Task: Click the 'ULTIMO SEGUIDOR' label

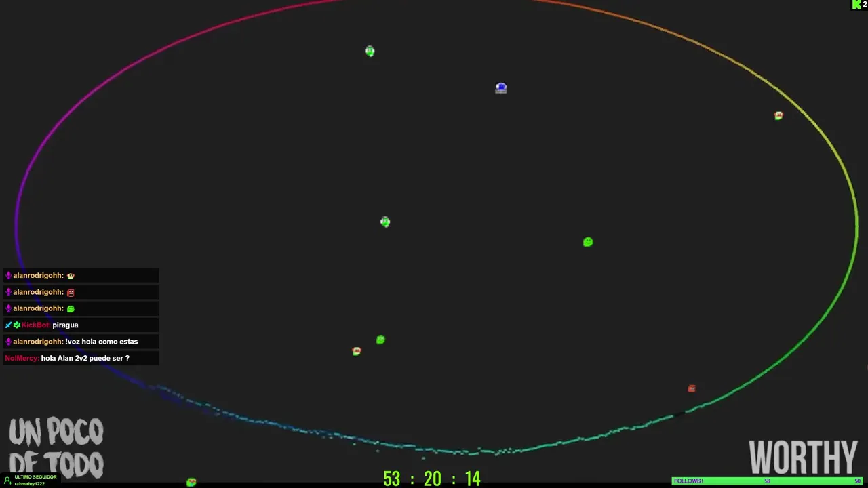Action: click(35, 477)
